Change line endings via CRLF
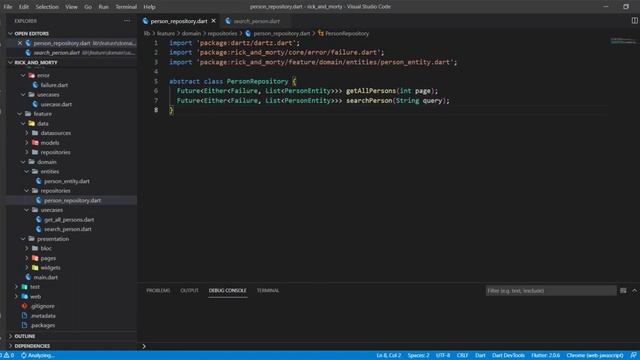Viewport: 640px width, 360px height. (x=462, y=355)
